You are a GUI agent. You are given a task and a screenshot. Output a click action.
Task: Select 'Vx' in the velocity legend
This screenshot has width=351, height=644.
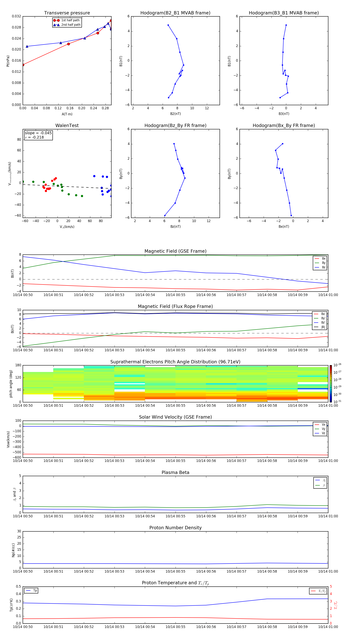point(320,424)
